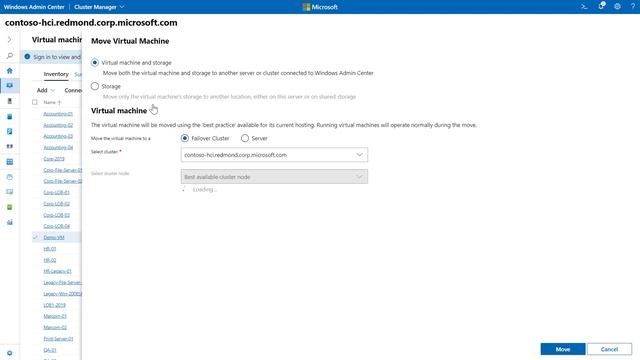The image size is (640, 360).
Task: Open the QA-01 virtual machine link
Action: [x=50, y=350]
